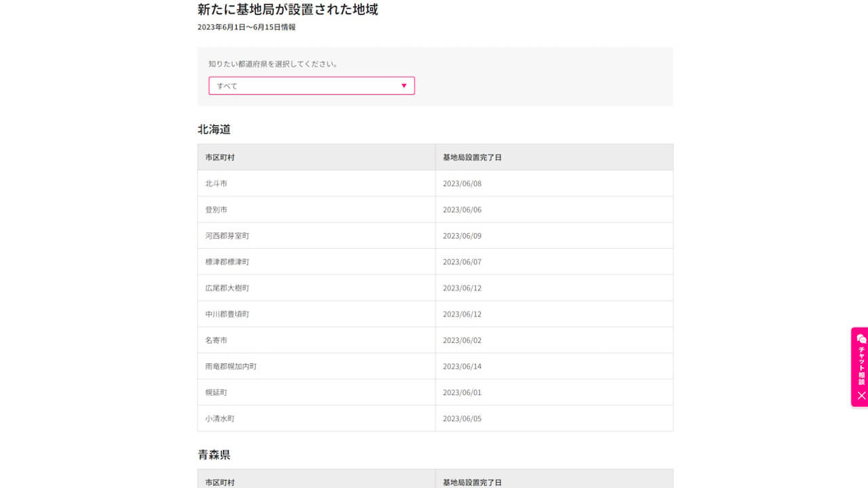This screenshot has width=868, height=488.
Task: Click the date 2023/06/14 for 雨竜郡幌加内町
Action: tap(462, 366)
